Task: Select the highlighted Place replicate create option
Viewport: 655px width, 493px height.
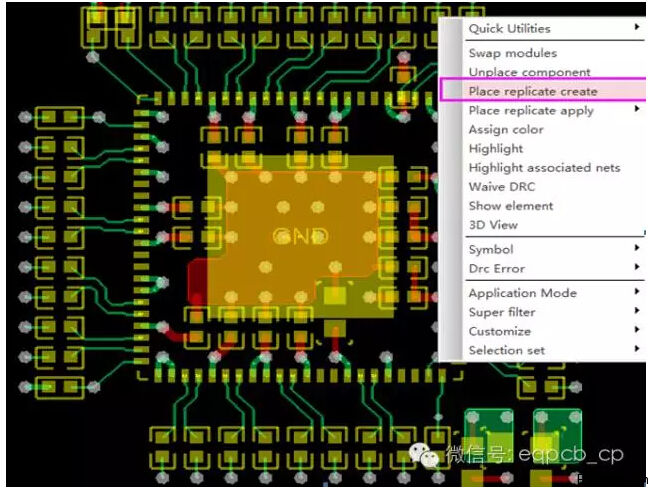Action: point(532,91)
